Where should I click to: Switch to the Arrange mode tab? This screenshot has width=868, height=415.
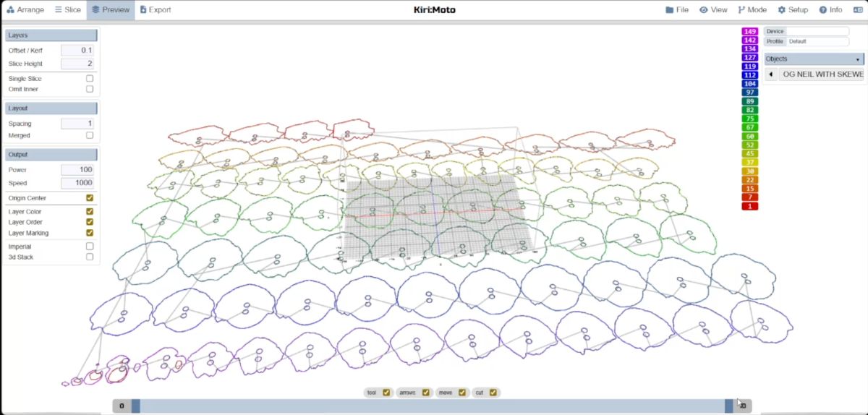coord(25,10)
